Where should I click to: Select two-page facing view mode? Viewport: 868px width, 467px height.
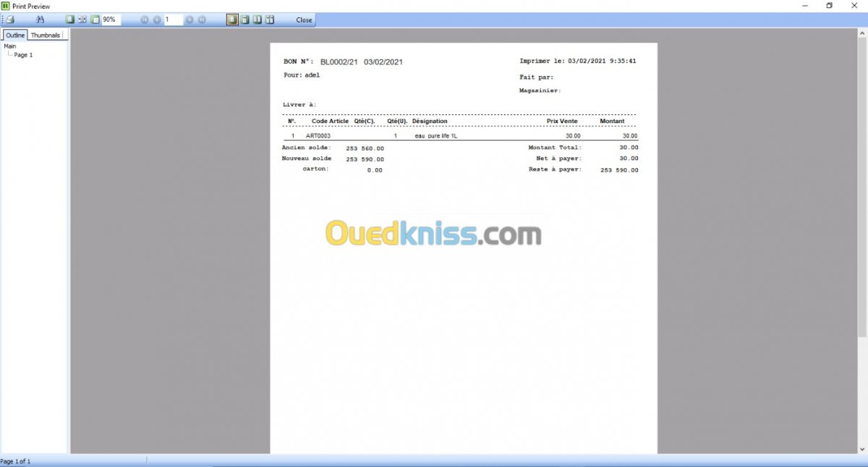[258, 20]
